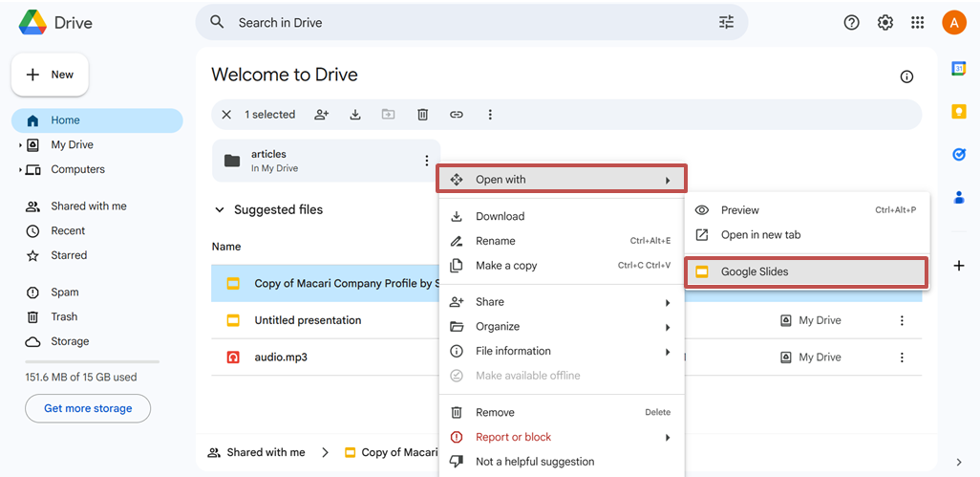Click the Name column header
Viewport: 980px width, 477px height.
pos(226,247)
